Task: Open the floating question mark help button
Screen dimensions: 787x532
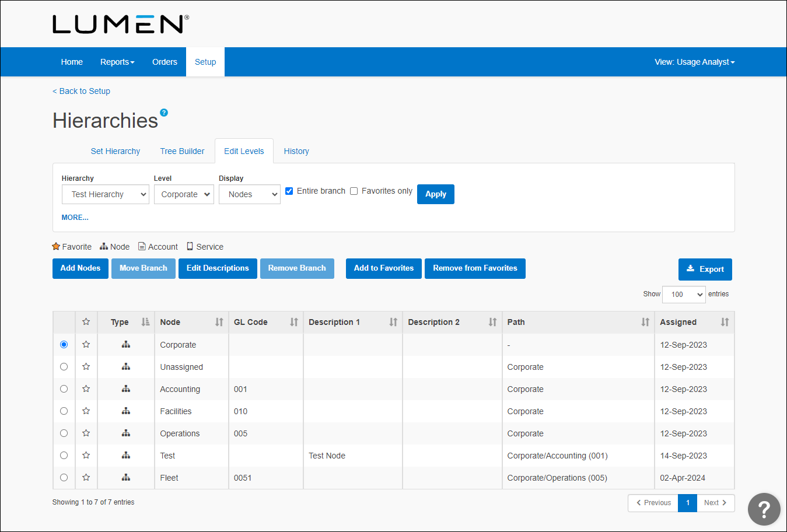Action: click(764, 509)
